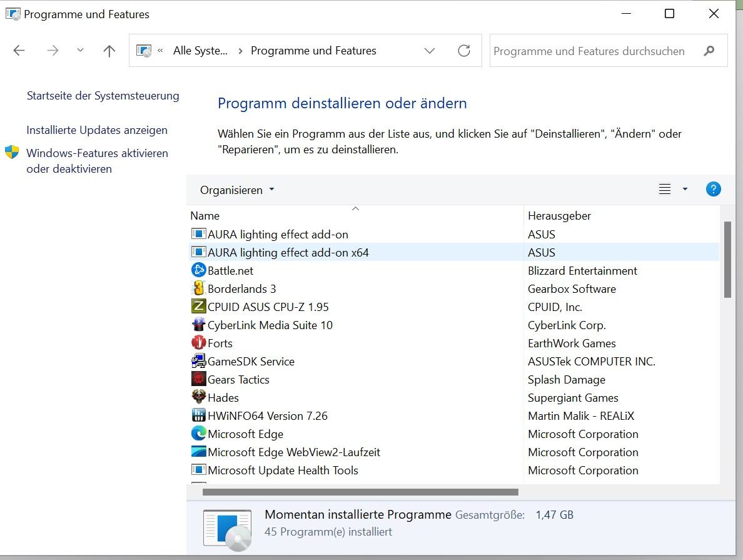Select HWiNFO64 Version 7.26 entry
The image size is (743, 560).
(x=268, y=416)
